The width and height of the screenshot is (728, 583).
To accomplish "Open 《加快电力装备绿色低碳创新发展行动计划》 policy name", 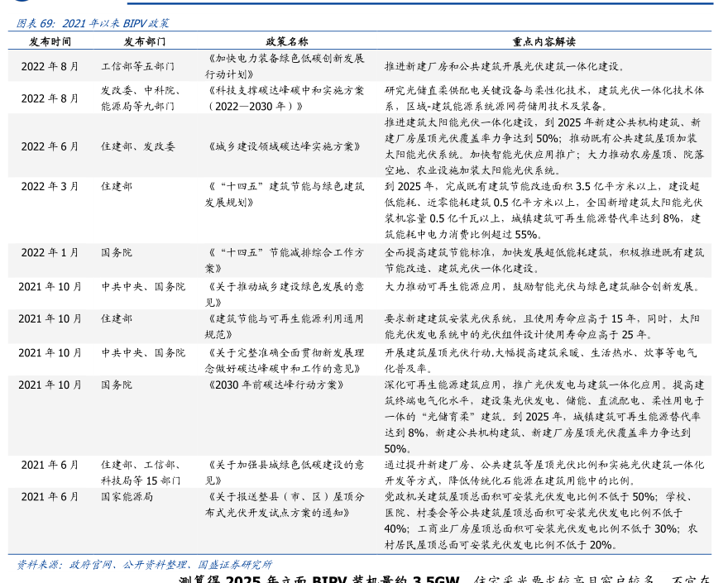I will point(285,66).
